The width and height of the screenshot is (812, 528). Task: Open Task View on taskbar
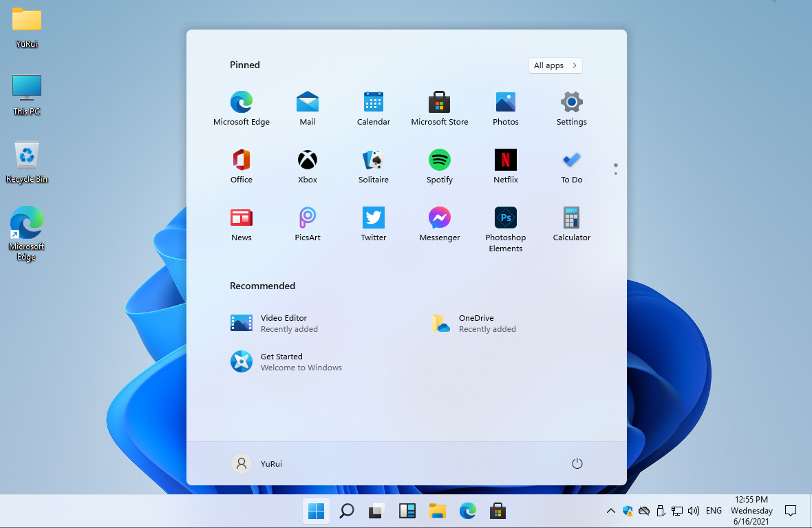click(376, 511)
